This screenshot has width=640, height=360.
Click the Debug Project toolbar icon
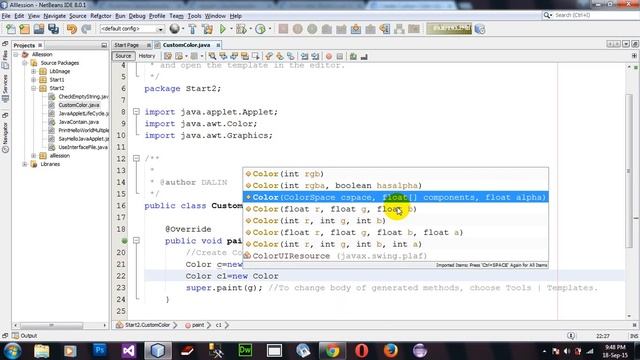pos(241,29)
